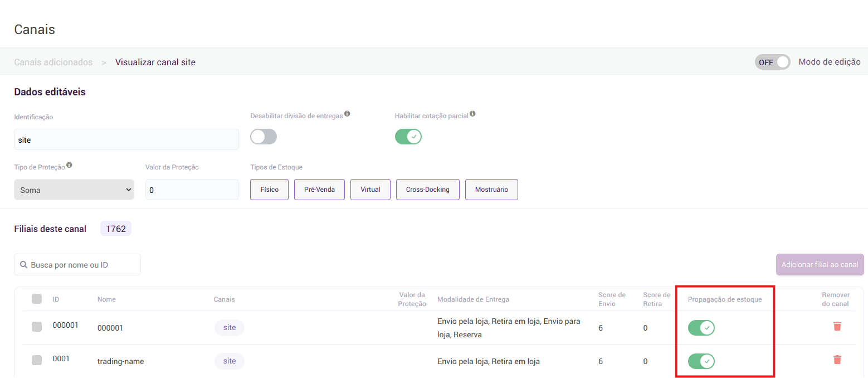
Task: Check the select-all checkbox in table header
Action: click(37, 299)
